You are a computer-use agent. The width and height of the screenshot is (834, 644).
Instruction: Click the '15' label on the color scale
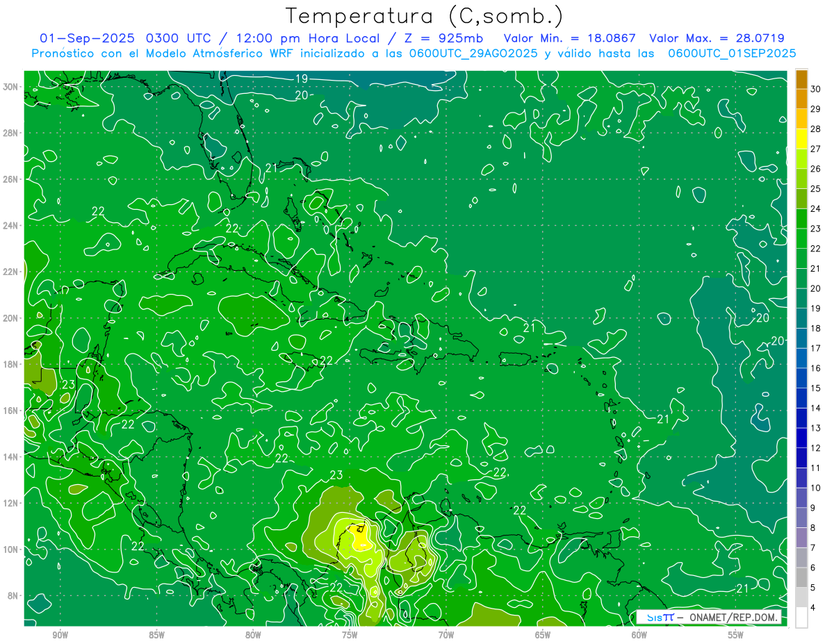[x=815, y=388]
